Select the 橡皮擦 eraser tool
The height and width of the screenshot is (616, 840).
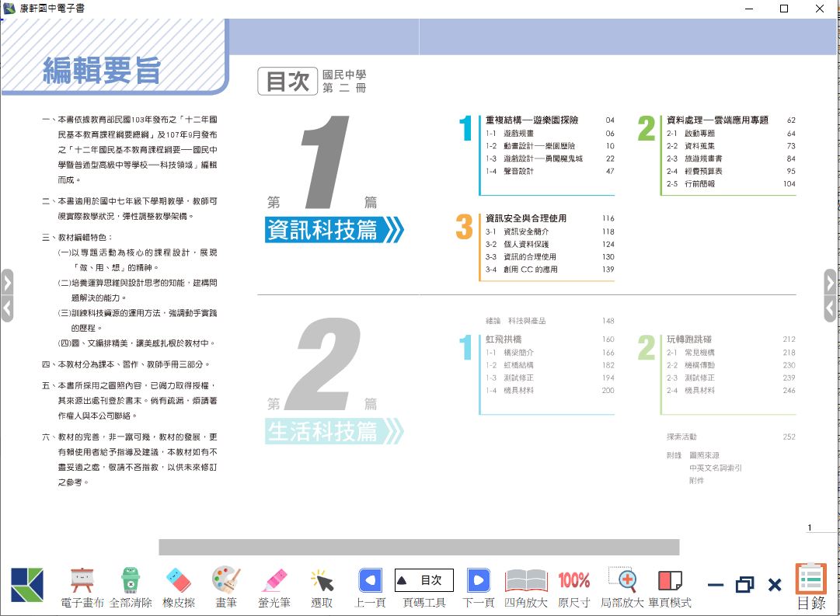178,581
